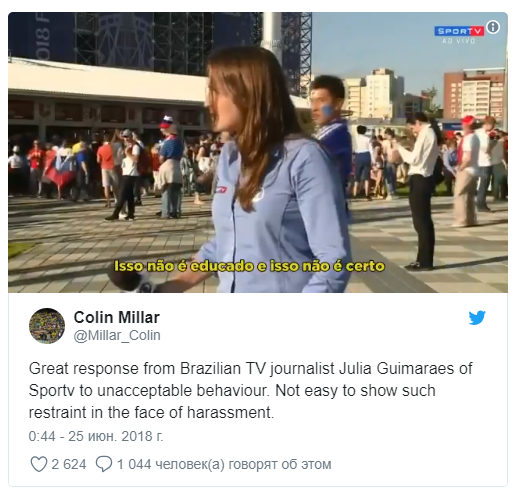Like the tweet with the heart icon
This screenshot has width=524, height=494.
39,464
